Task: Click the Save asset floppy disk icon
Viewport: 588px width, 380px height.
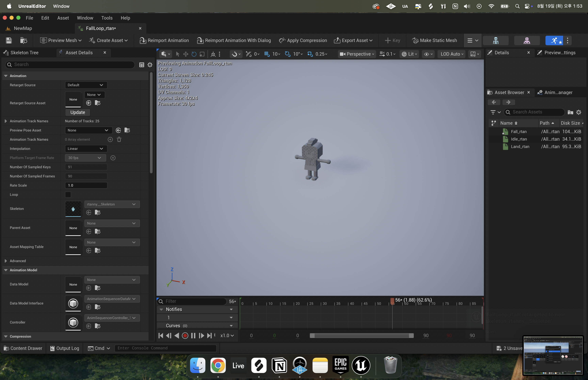Action: (9, 40)
